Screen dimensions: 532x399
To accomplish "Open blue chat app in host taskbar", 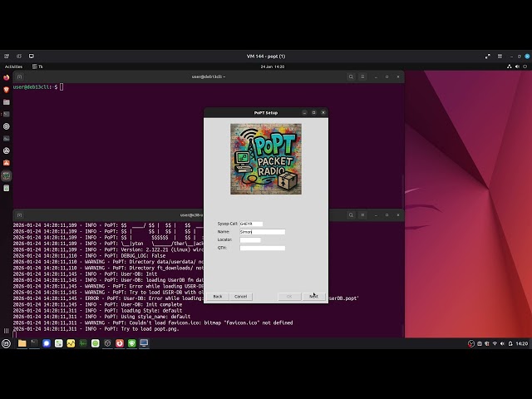I will (x=47, y=343).
